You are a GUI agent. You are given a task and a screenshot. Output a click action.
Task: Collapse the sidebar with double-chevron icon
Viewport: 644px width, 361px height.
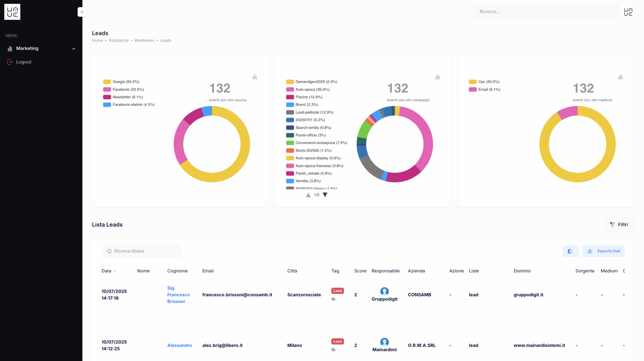(x=82, y=12)
